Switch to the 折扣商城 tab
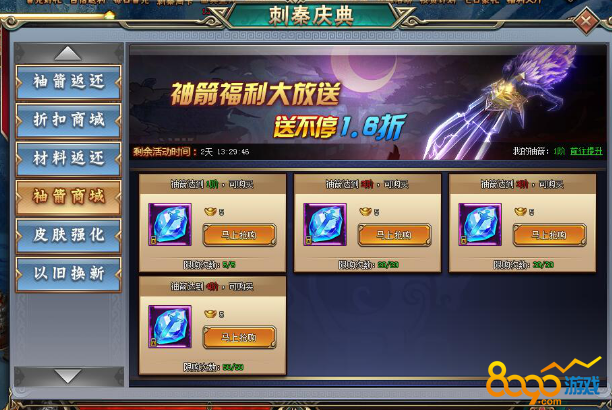 [68, 120]
